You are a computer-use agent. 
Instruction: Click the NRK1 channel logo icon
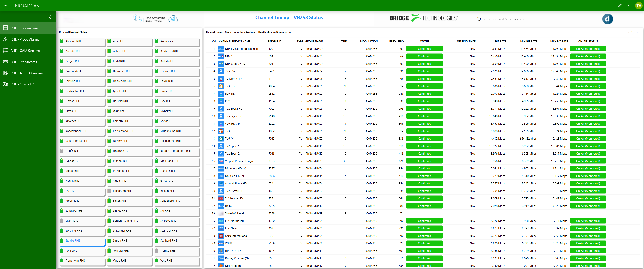(221, 49)
